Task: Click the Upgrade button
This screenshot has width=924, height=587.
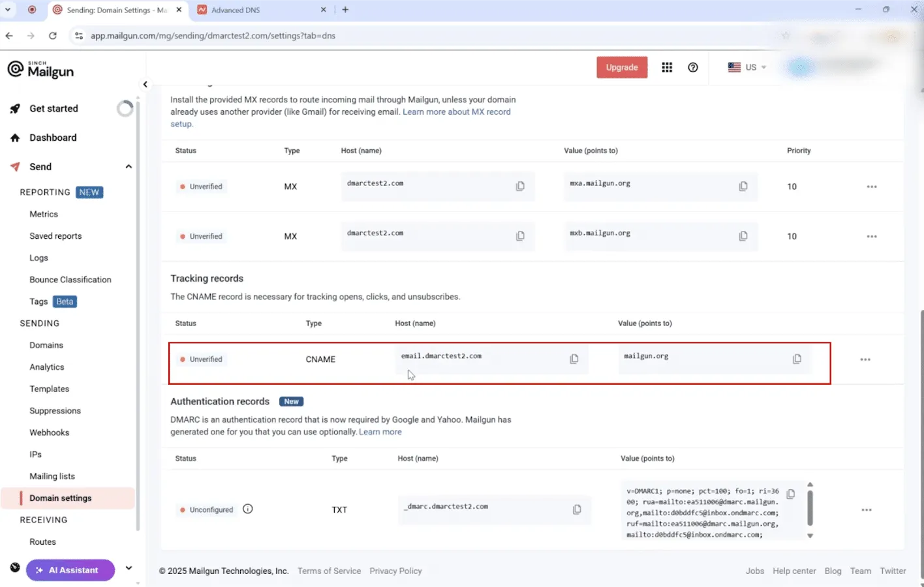Action: click(622, 67)
